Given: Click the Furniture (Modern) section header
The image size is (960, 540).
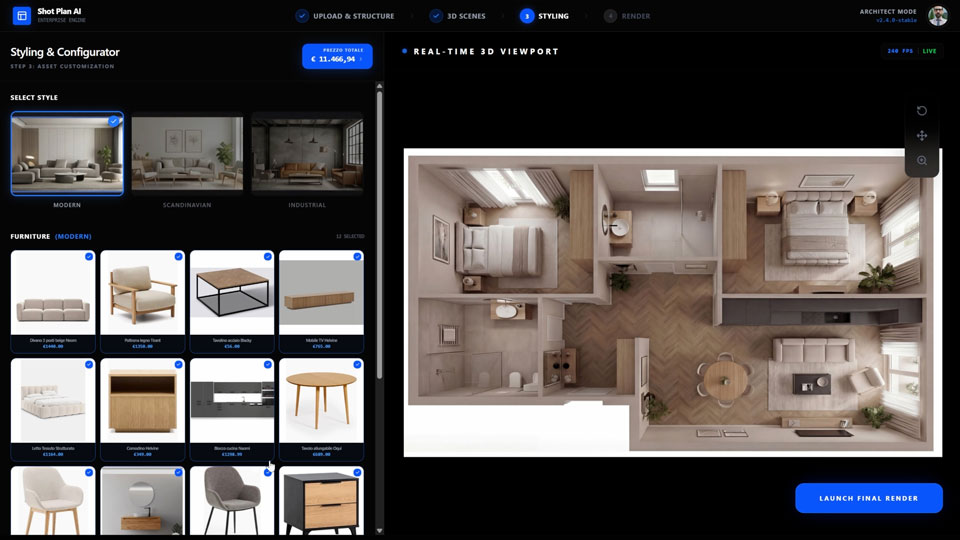Looking at the screenshot, I should pyautogui.click(x=51, y=237).
